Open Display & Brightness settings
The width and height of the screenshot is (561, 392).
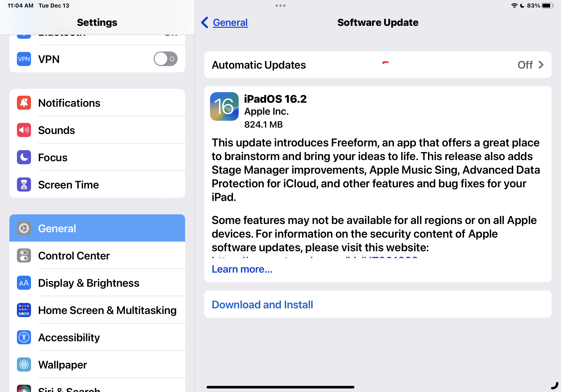[97, 283]
